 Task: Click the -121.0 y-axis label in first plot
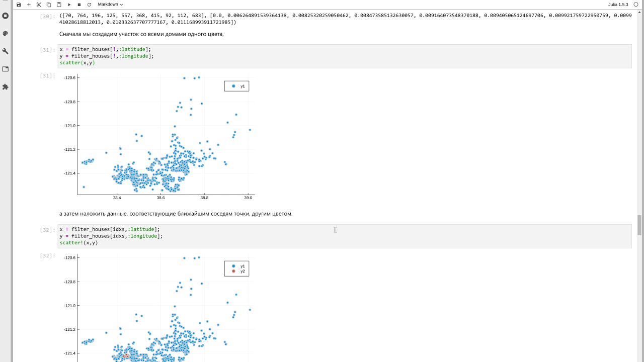tap(69, 126)
